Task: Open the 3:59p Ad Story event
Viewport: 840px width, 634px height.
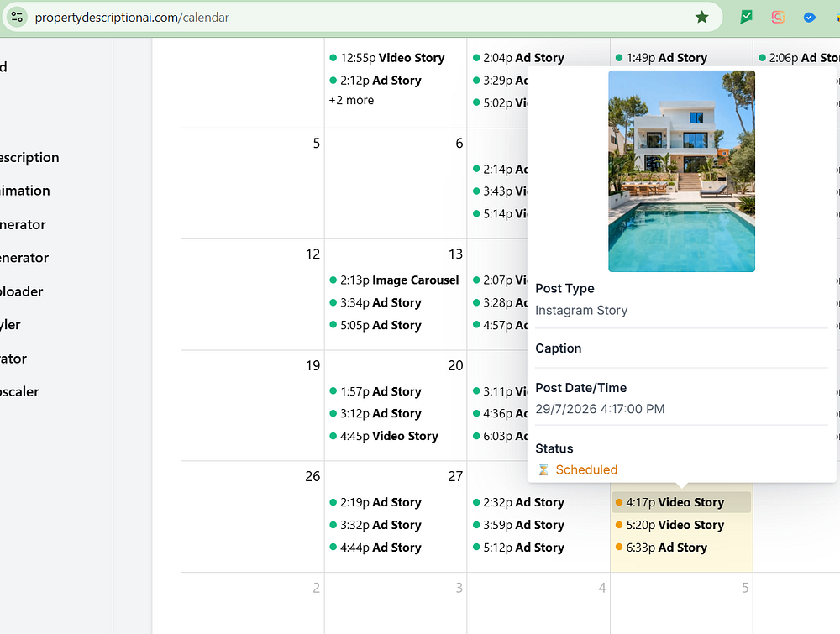Action: point(538,525)
